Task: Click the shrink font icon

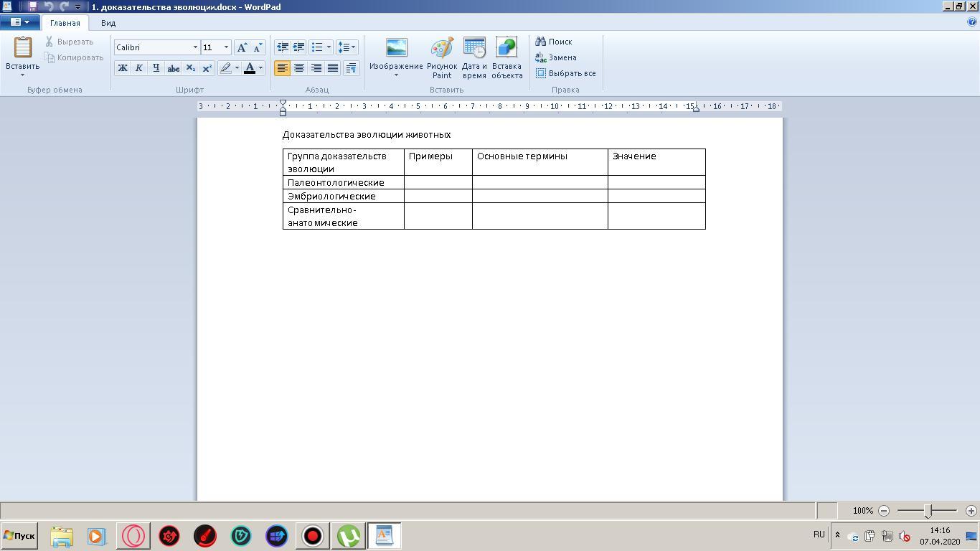Action: (258, 47)
